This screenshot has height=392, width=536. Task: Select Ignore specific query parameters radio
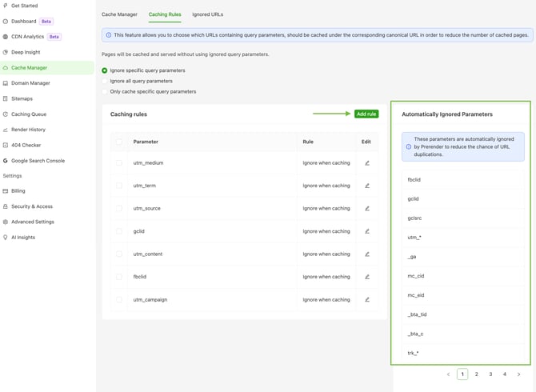[105, 70]
